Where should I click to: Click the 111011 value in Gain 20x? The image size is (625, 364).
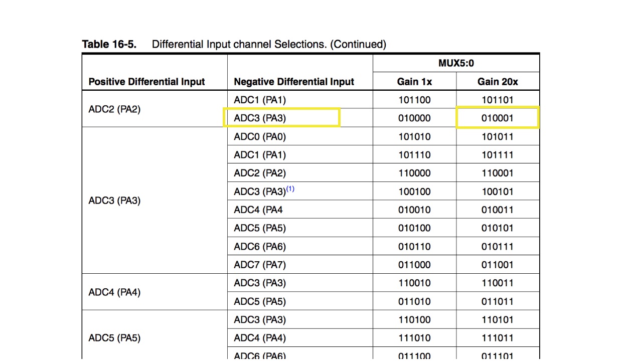coord(497,338)
